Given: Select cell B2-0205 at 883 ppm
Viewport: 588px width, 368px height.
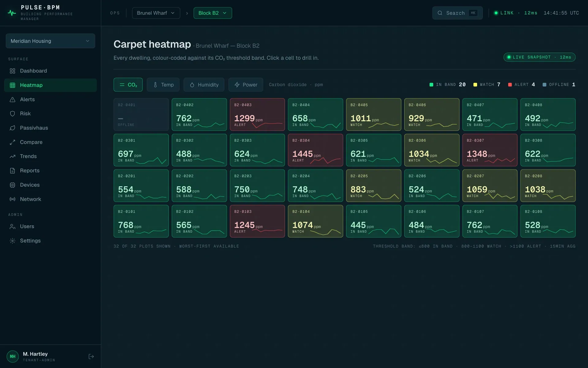Looking at the screenshot, I should 373,186.
